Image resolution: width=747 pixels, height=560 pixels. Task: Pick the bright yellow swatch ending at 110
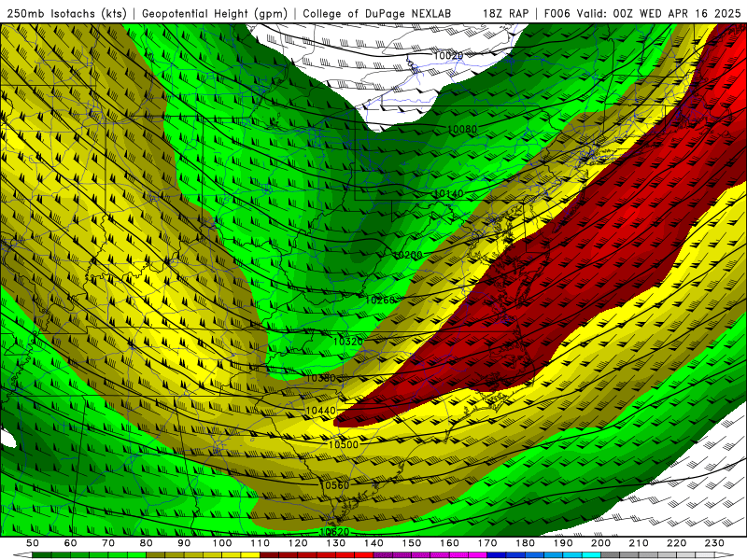coord(250,555)
